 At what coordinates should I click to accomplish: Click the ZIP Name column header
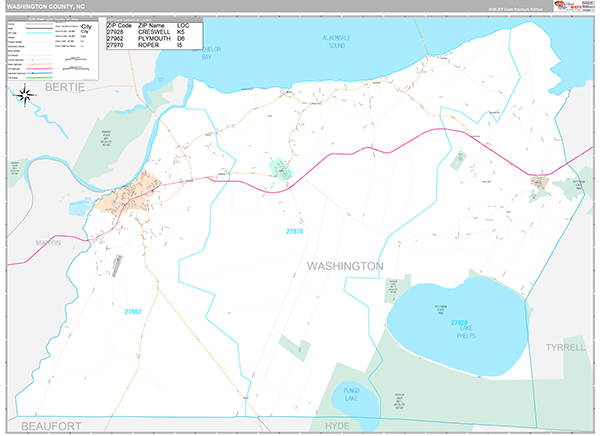151,26
